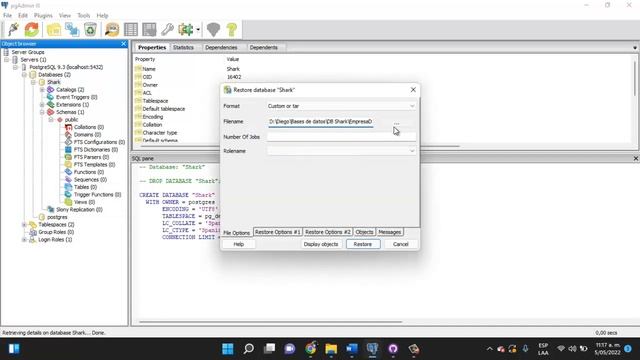640x360 pixels.
Task: Open the SQL query tool icon
Action: (x=112, y=29)
